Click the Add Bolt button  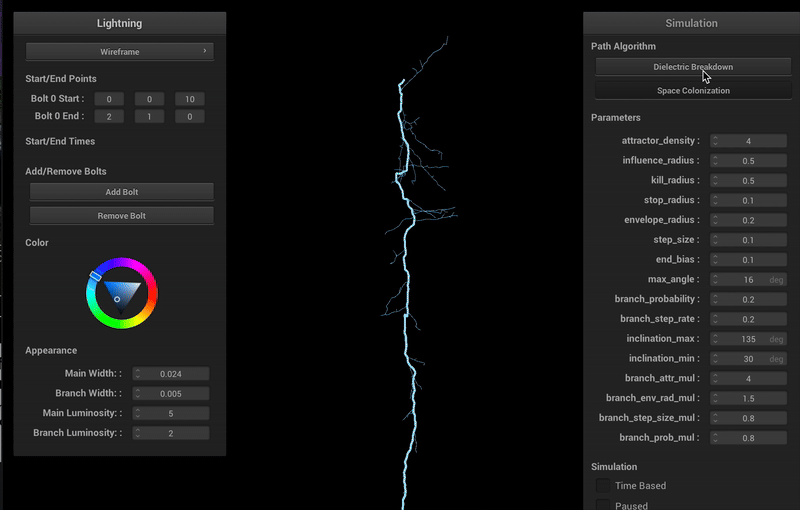pos(121,192)
